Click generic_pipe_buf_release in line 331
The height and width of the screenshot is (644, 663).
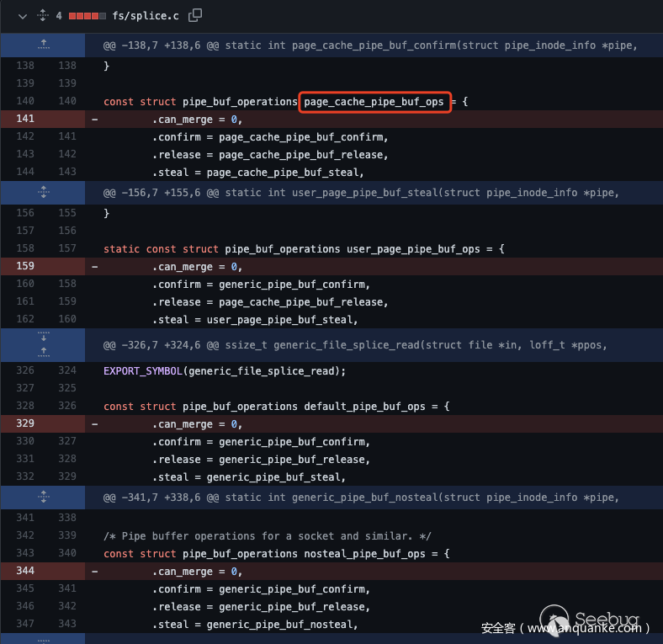291,460
